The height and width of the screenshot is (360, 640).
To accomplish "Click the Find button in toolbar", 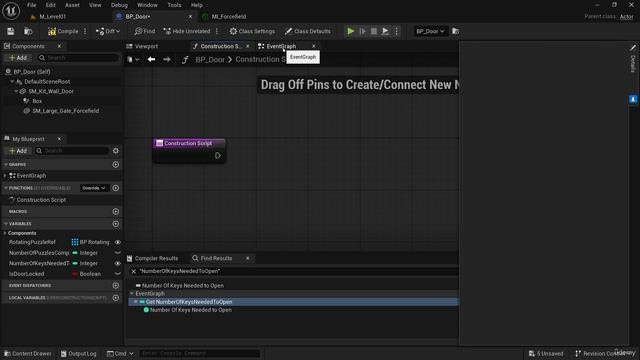I will tap(144, 31).
